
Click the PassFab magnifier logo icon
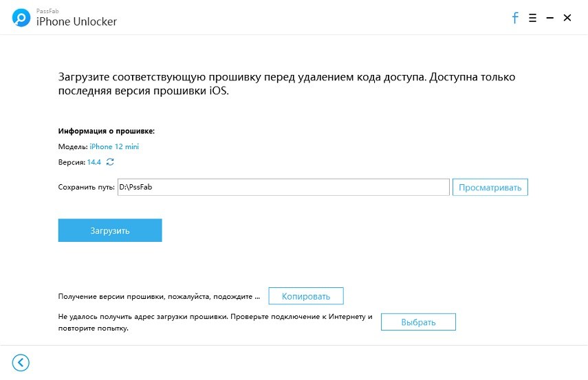click(21, 18)
